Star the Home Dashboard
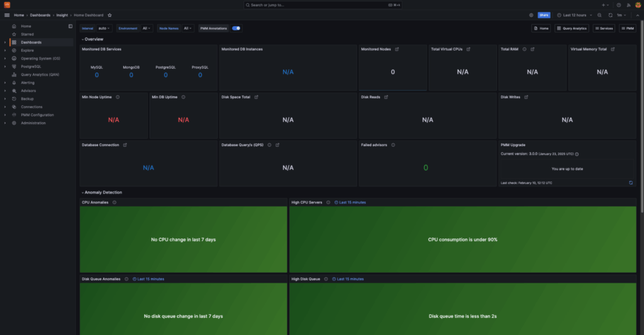Viewport: 644px width, 335px height. tap(109, 15)
